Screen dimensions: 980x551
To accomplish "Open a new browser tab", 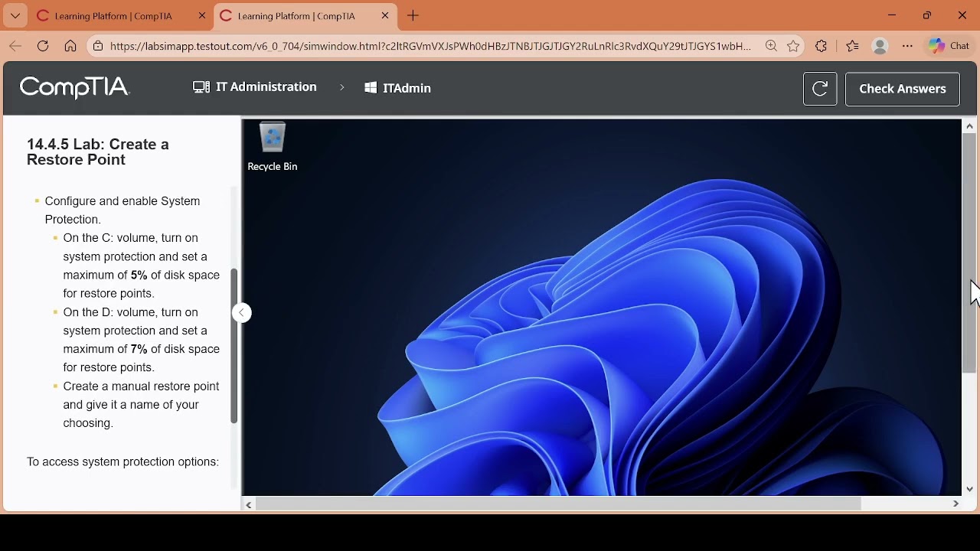I will coord(413,16).
